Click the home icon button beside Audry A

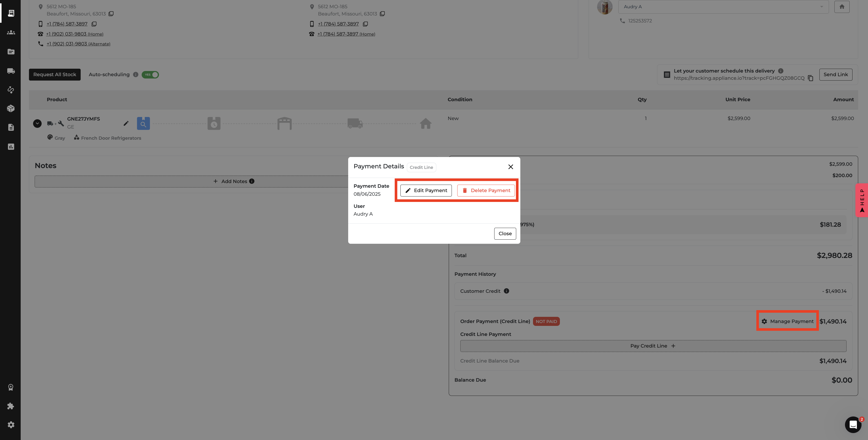pyautogui.click(x=842, y=7)
